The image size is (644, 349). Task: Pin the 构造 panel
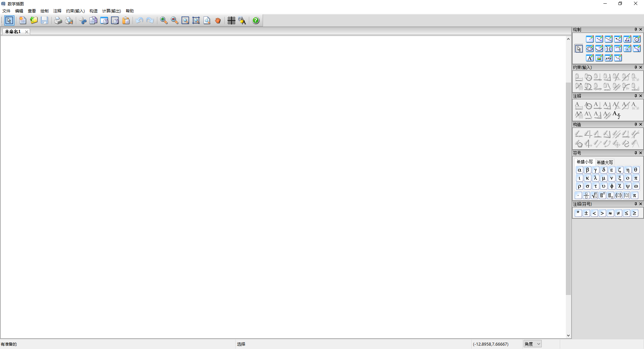[635, 124]
